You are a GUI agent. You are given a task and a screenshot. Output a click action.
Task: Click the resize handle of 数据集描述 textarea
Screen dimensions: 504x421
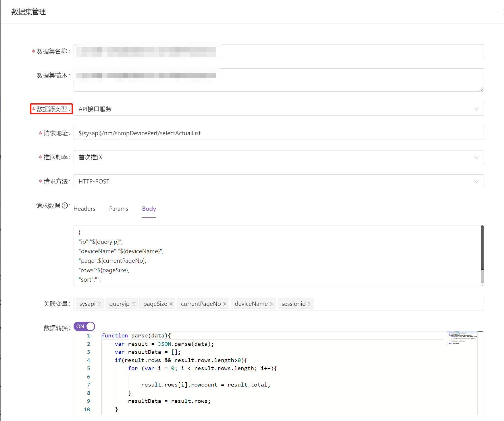(481, 89)
